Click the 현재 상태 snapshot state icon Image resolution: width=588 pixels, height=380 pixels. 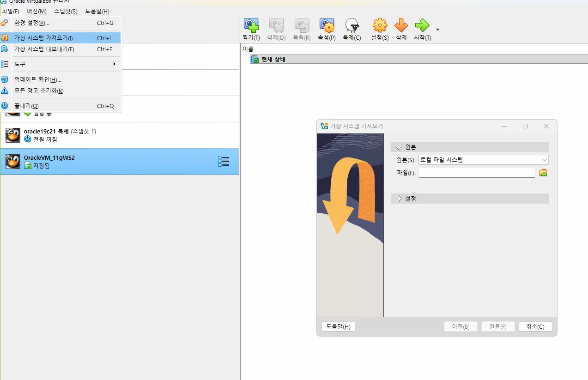[x=255, y=59]
